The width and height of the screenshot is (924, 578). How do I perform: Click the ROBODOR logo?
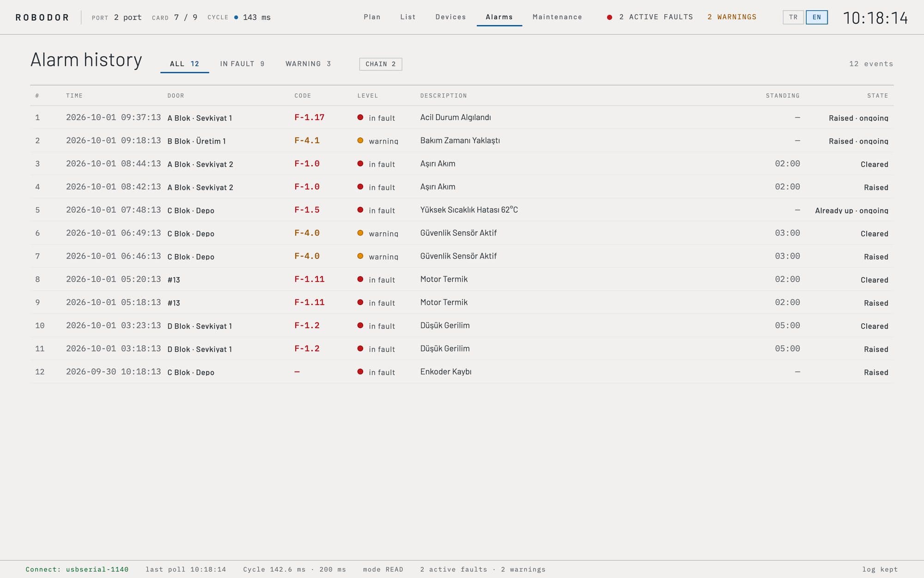click(43, 18)
